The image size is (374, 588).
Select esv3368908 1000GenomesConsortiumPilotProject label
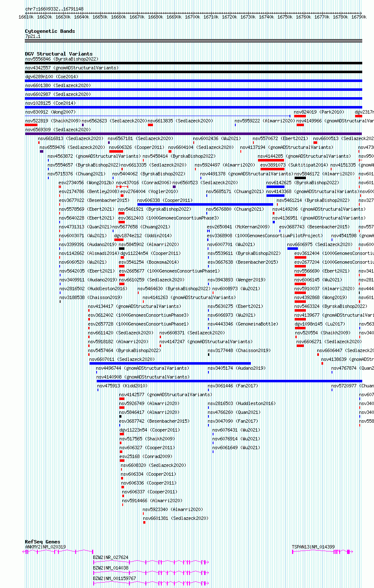click(x=265, y=236)
